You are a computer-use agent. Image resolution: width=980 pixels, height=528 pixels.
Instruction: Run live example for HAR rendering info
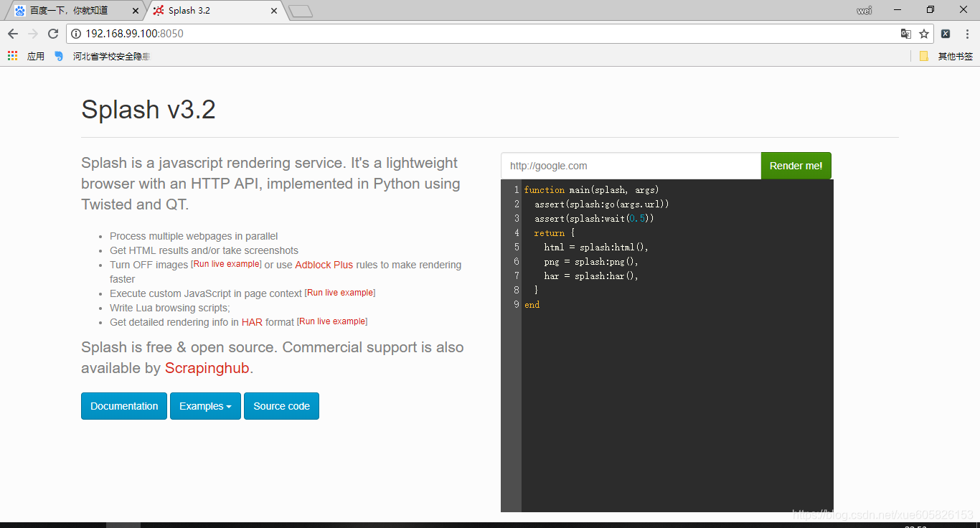click(x=332, y=321)
